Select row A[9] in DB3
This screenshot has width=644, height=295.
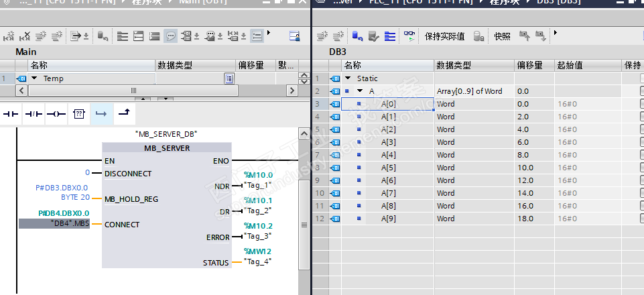click(478, 219)
